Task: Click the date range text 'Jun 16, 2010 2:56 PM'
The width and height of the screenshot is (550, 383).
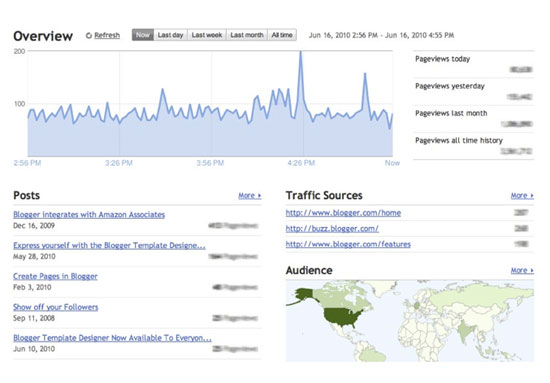Action: tap(343, 35)
